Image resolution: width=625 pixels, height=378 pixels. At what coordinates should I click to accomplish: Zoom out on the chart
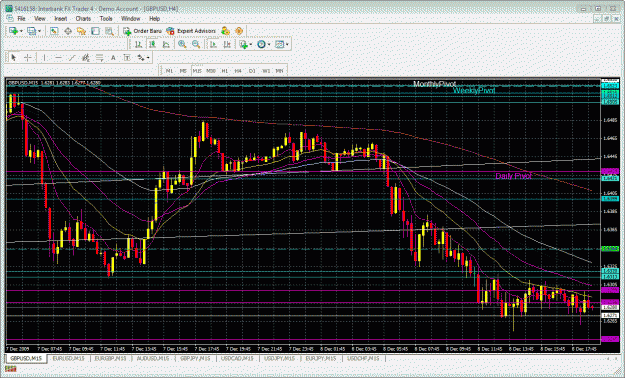coord(196,44)
